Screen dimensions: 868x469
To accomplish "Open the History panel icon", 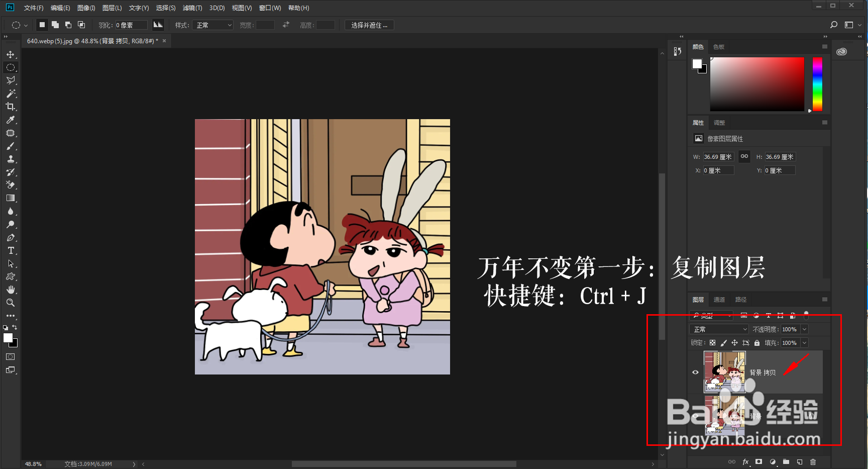I will pos(678,51).
